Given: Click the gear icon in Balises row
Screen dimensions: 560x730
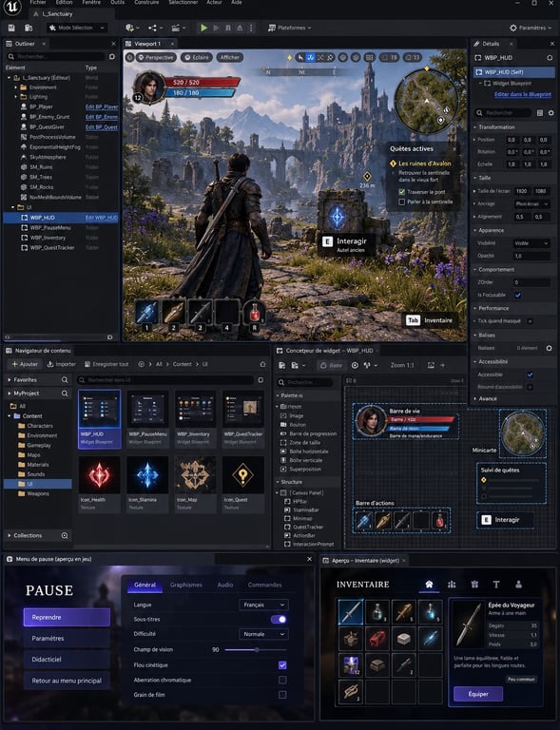Looking at the screenshot, I should (550, 348).
